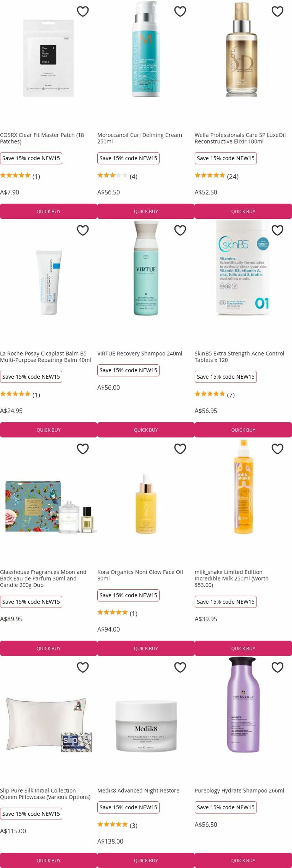
Task: Add Medik8 Advanced Night Restore to wishlist
Action: tap(180, 667)
